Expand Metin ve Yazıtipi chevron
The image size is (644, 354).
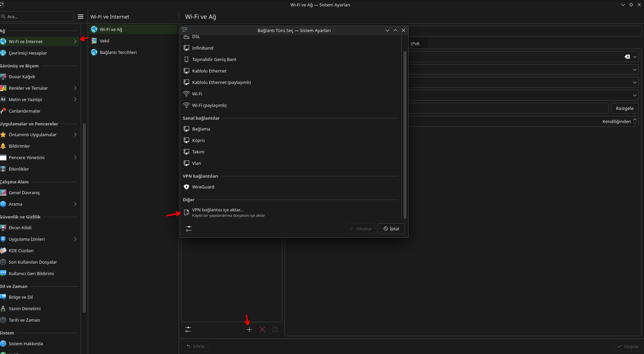point(75,99)
